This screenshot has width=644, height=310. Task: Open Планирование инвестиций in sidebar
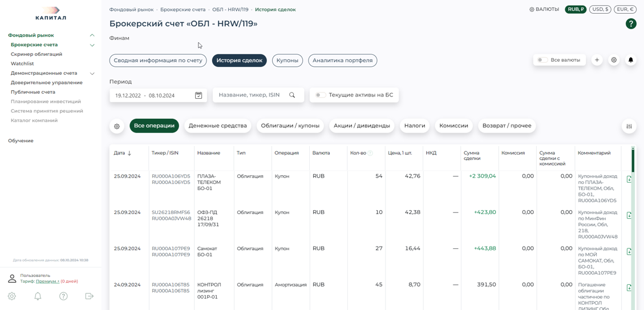click(46, 102)
